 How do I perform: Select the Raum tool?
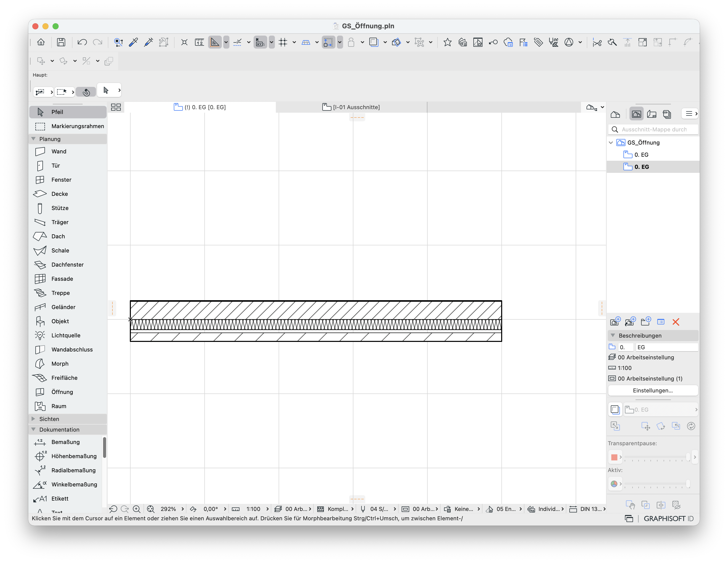pyautogui.click(x=68, y=406)
